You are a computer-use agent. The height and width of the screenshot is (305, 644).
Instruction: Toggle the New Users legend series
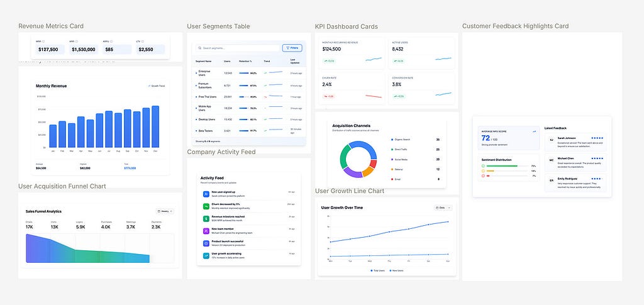(x=397, y=269)
